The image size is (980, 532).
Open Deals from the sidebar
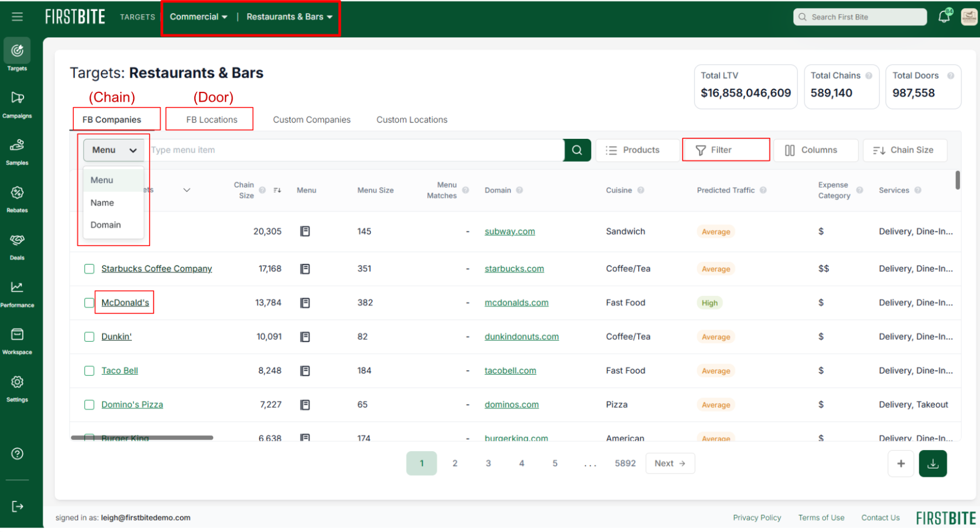click(17, 246)
